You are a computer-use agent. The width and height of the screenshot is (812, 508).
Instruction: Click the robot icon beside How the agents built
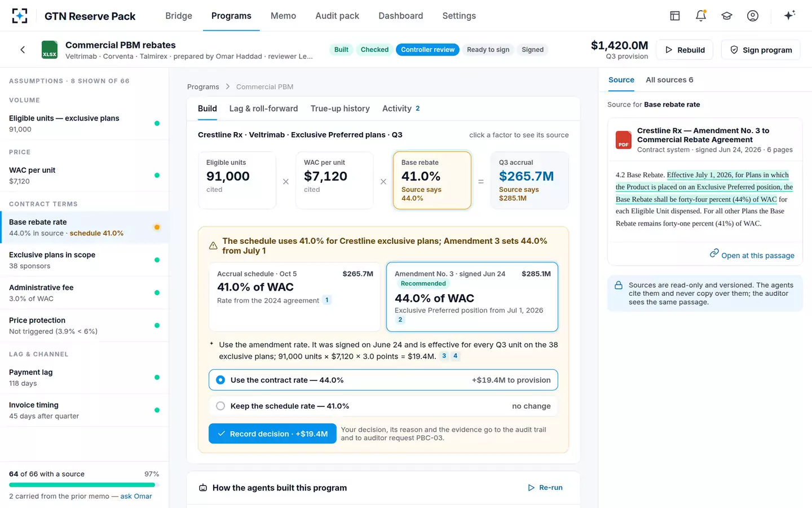[203, 488]
